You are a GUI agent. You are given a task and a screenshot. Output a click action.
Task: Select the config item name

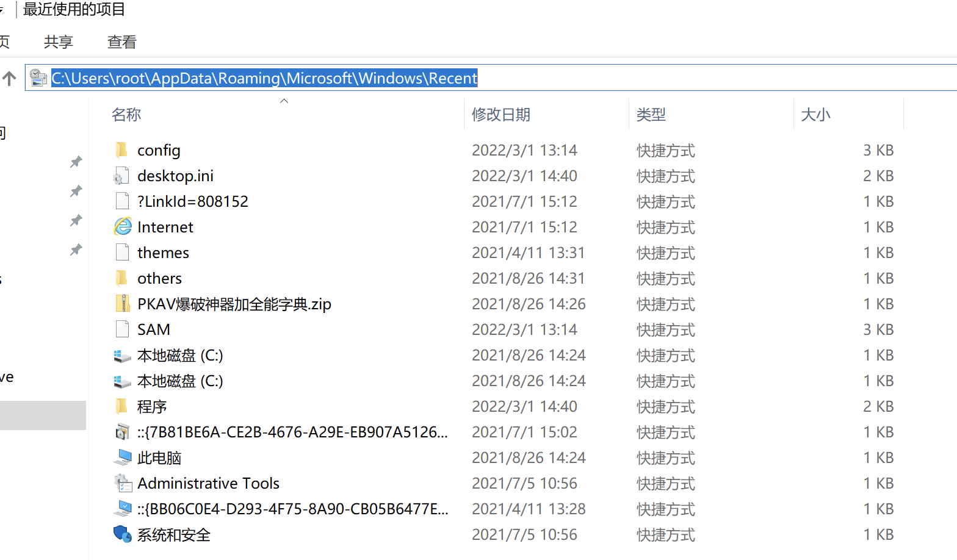[x=159, y=150]
